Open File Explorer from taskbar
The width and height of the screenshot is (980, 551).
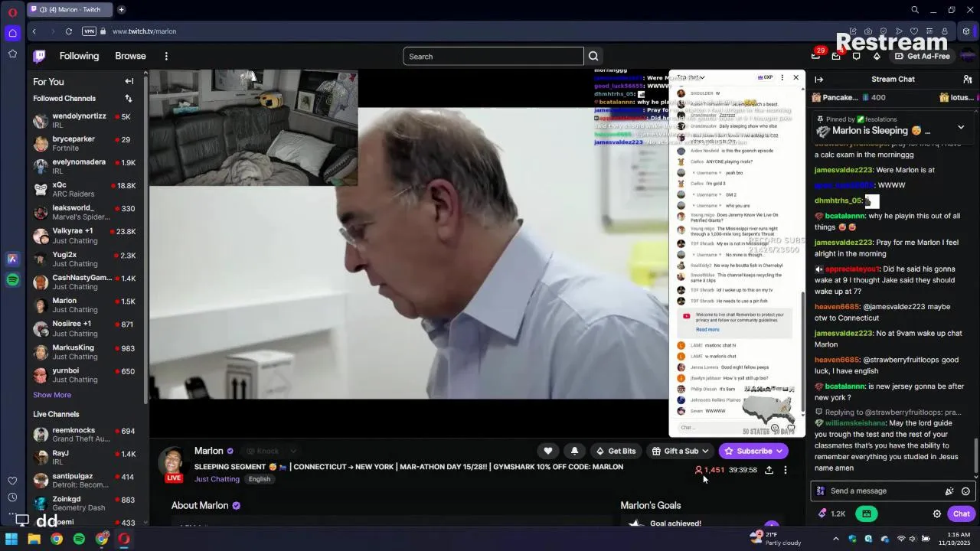point(34,539)
